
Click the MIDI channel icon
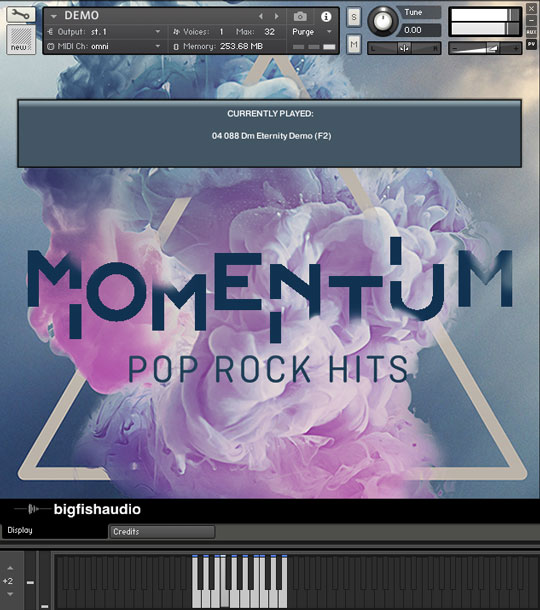point(51,46)
